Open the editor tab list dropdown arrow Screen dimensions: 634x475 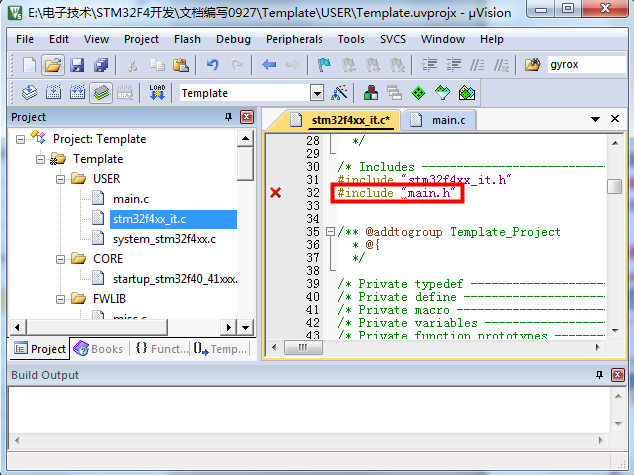tap(595, 119)
